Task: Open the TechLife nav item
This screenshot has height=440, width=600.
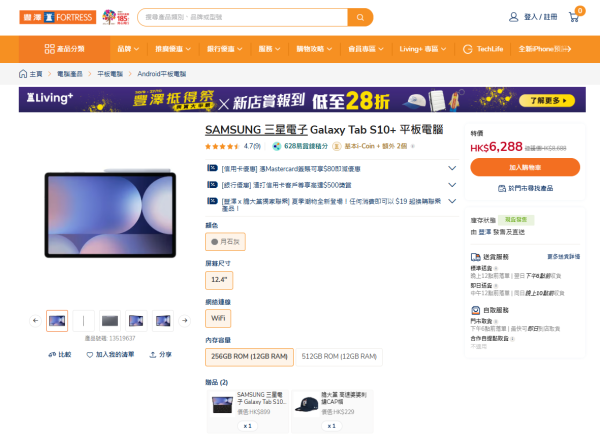Action: tap(483, 49)
